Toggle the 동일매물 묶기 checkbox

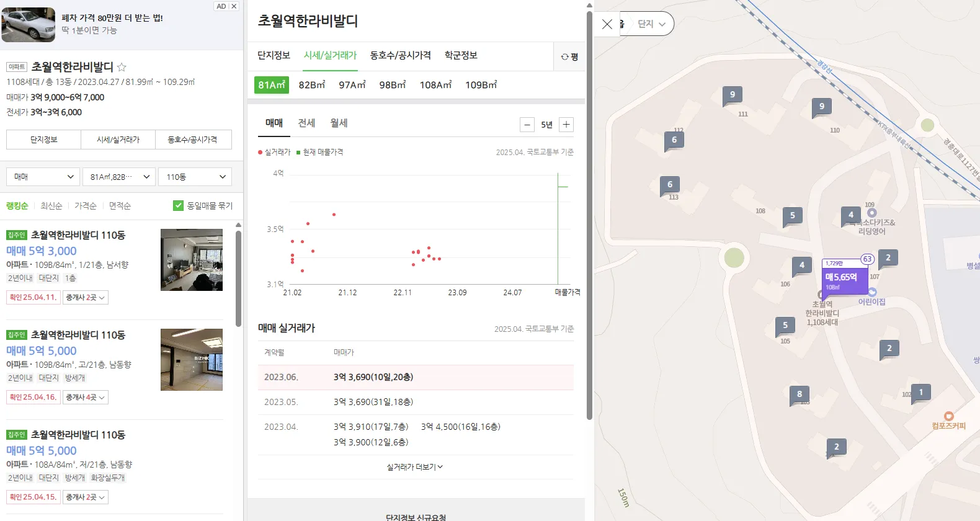pyautogui.click(x=178, y=205)
